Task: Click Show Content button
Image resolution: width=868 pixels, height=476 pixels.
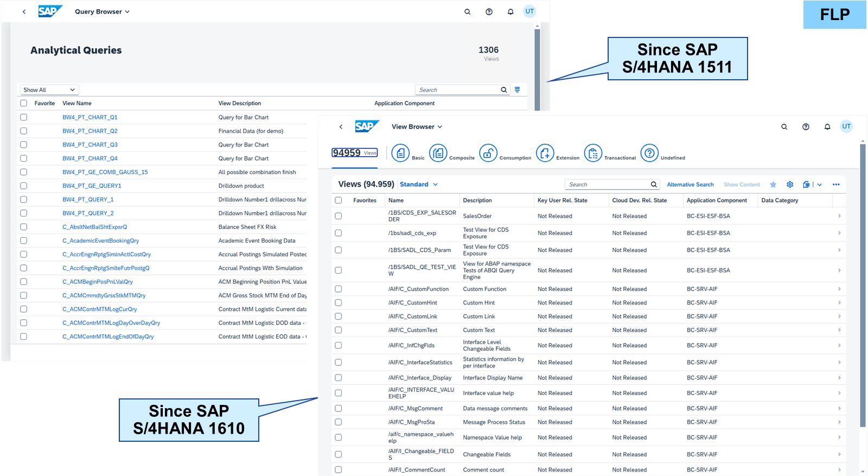Action: coord(742,185)
